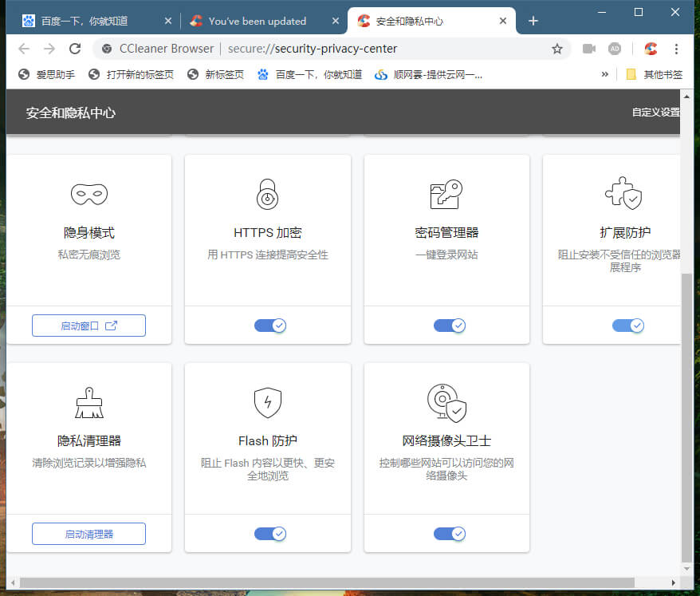700x596 pixels.
Task: Open 自定义设置 in the header
Action: 656,112
